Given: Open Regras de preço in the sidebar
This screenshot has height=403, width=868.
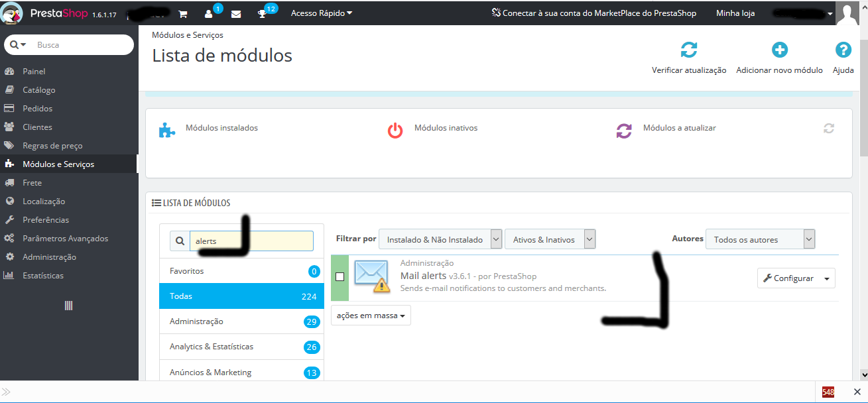Looking at the screenshot, I should pos(69,146).
